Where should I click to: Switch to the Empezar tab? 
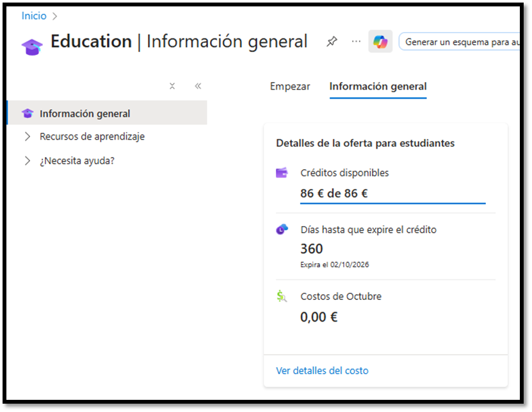(x=290, y=87)
